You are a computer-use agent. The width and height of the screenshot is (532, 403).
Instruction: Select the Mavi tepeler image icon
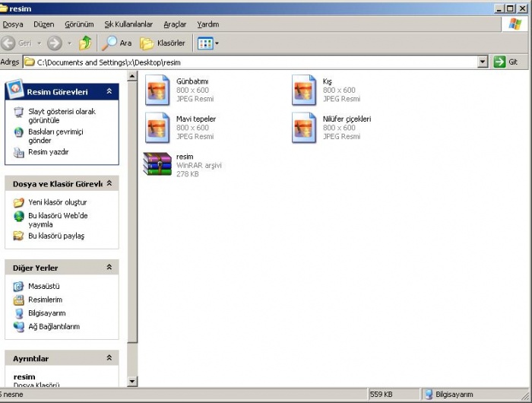157,128
